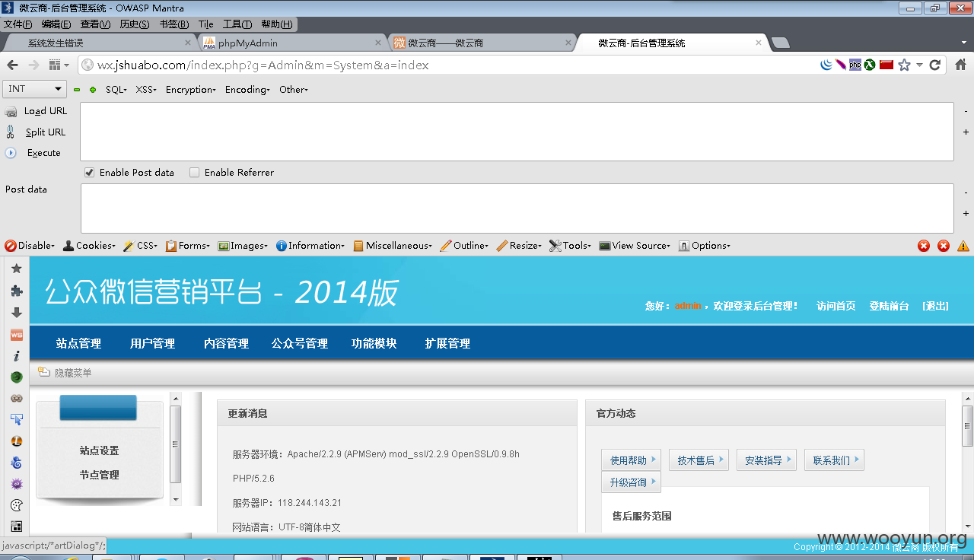
Task: Click the purple fuzzy creature sidebar icon
Action: (16, 484)
